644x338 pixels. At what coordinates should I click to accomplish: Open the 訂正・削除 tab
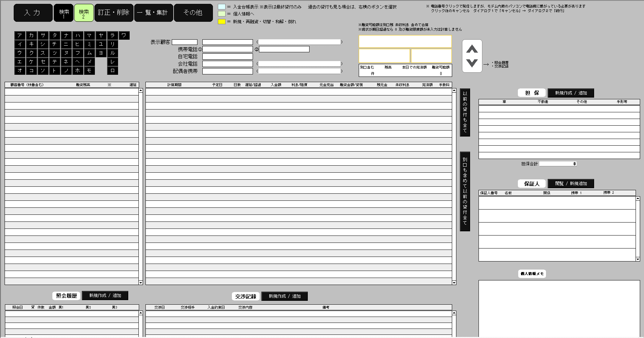pyautogui.click(x=114, y=13)
